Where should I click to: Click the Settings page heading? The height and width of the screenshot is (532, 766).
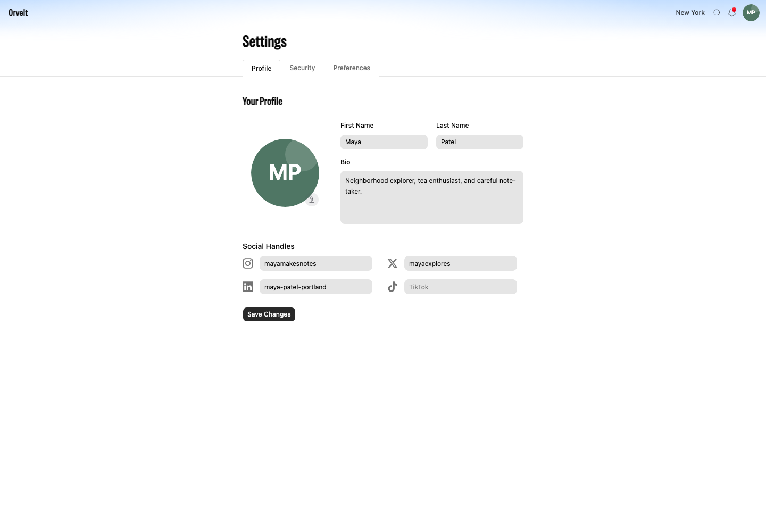click(x=264, y=41)
